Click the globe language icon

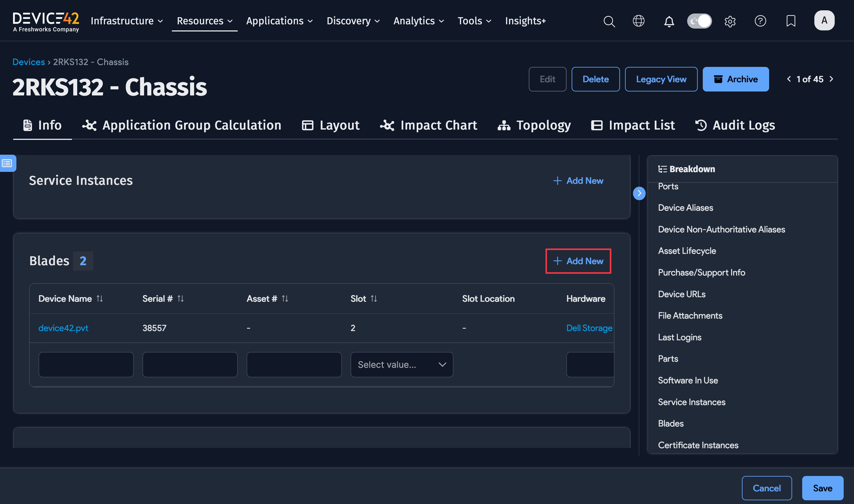click(638, 21)
